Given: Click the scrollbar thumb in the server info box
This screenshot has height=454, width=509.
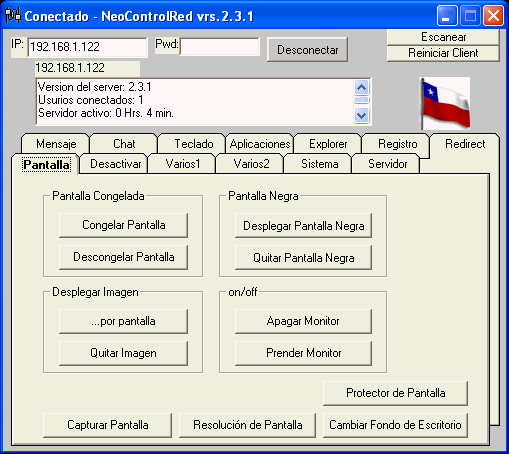Looking at the screenshot, I should [x=362, y=100].
